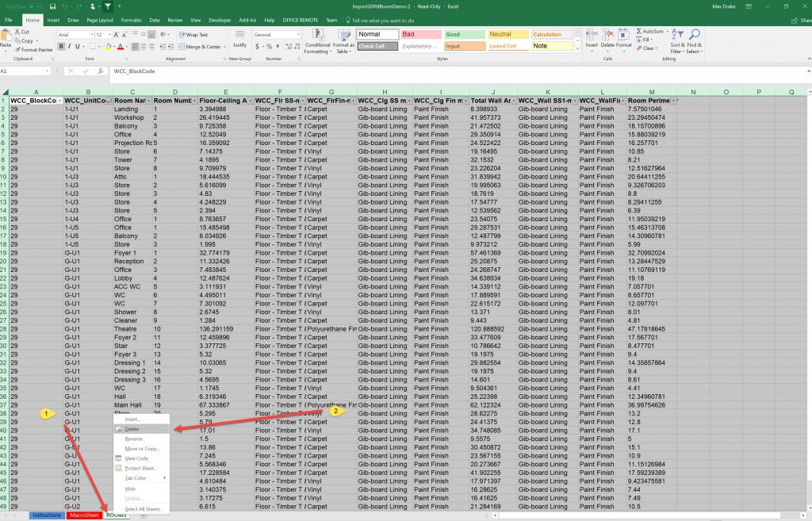Click the Format Painter brush icon
The width and height of the screenshot is (812, 521).
18,49
